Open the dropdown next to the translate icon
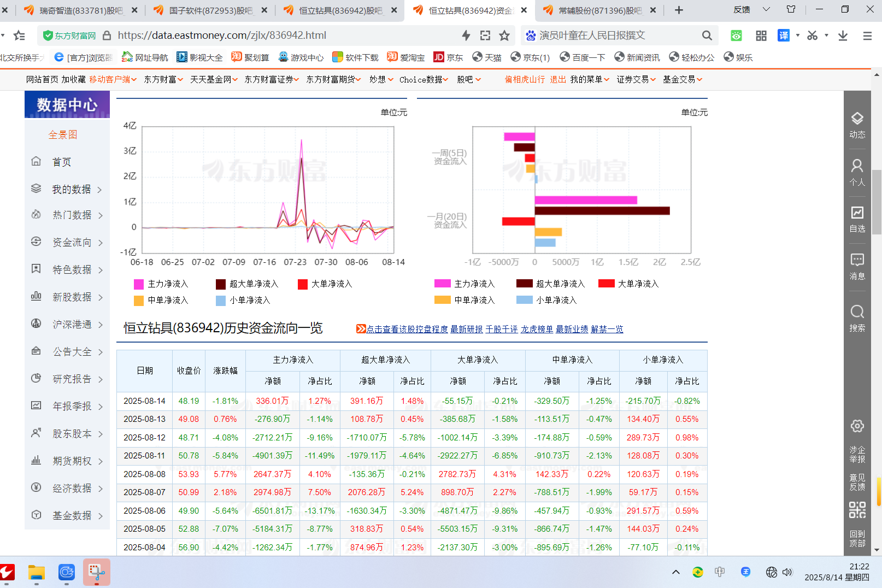 coord(798,36)
